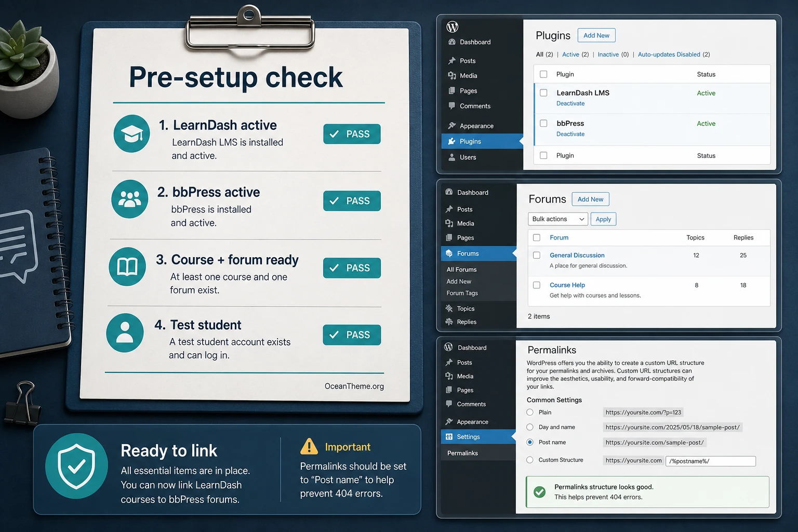
Task: Deactivate the bbPress plugin
Action: pyautogui.click(x=570, y=134)
